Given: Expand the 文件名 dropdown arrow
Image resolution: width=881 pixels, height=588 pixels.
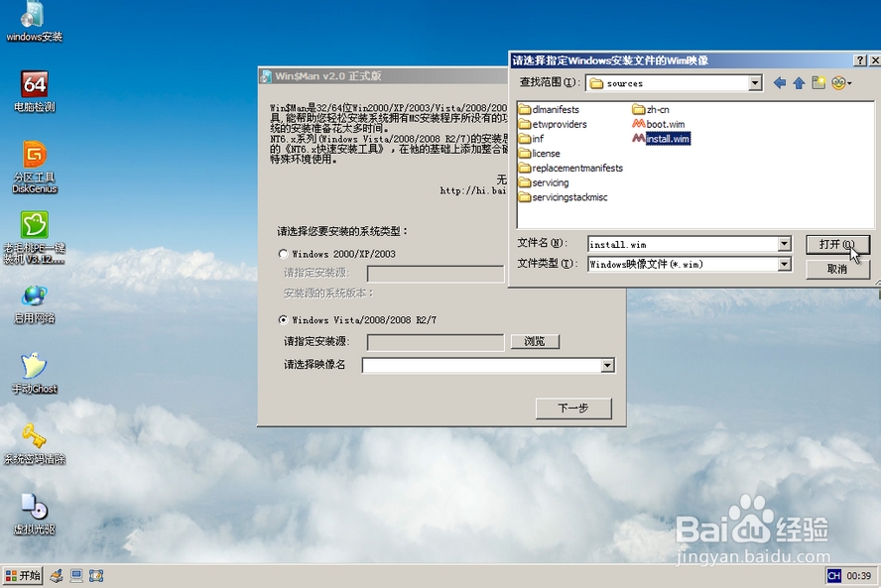Looking at the screenshot, I should pos(785,244).
